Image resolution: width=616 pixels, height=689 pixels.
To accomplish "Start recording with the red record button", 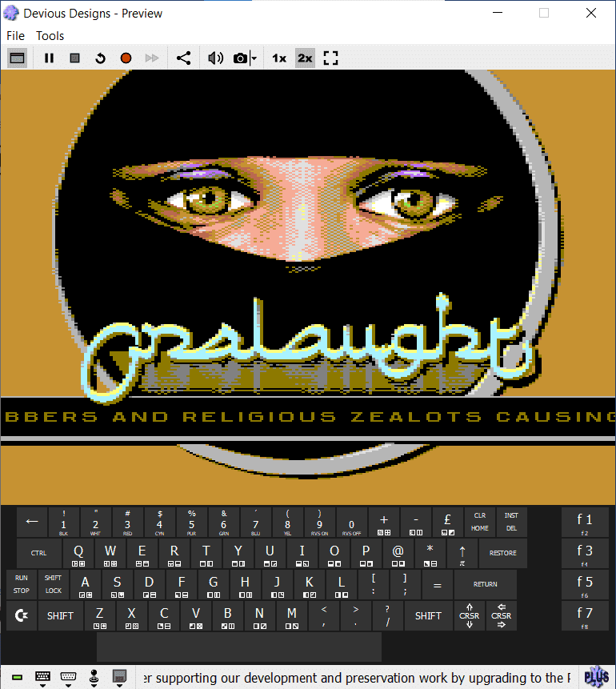I will click(126, 58).
